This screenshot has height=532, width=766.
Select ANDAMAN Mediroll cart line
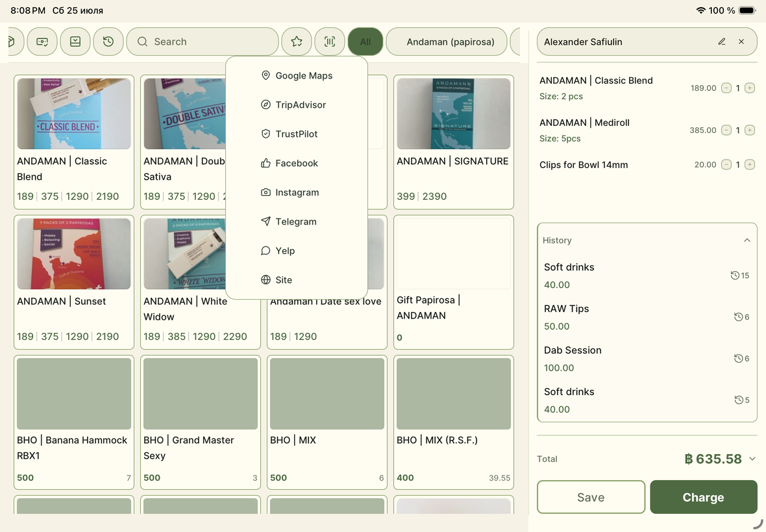(647, 130)
